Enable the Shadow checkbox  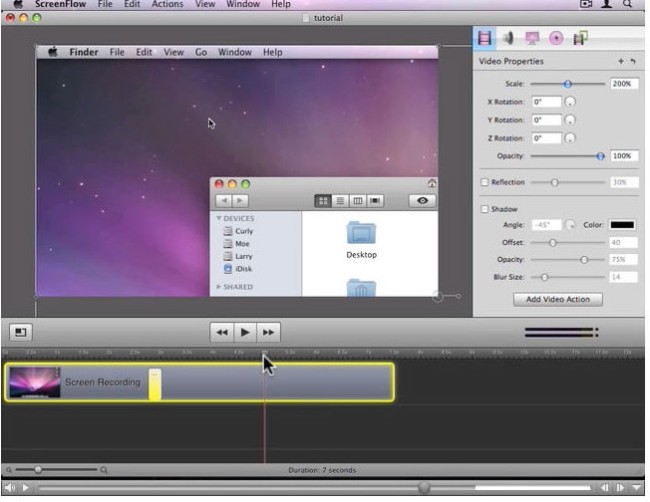click(484, 209)
